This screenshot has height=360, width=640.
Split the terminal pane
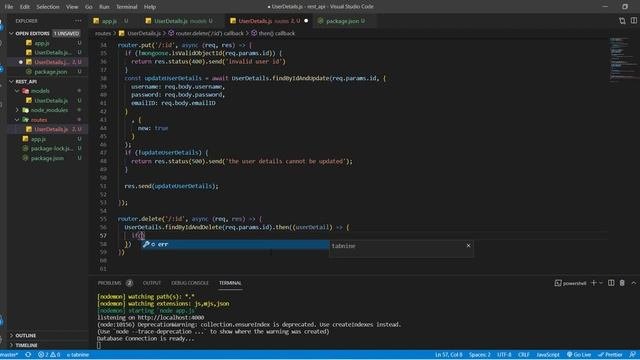(x=611, y=283)
